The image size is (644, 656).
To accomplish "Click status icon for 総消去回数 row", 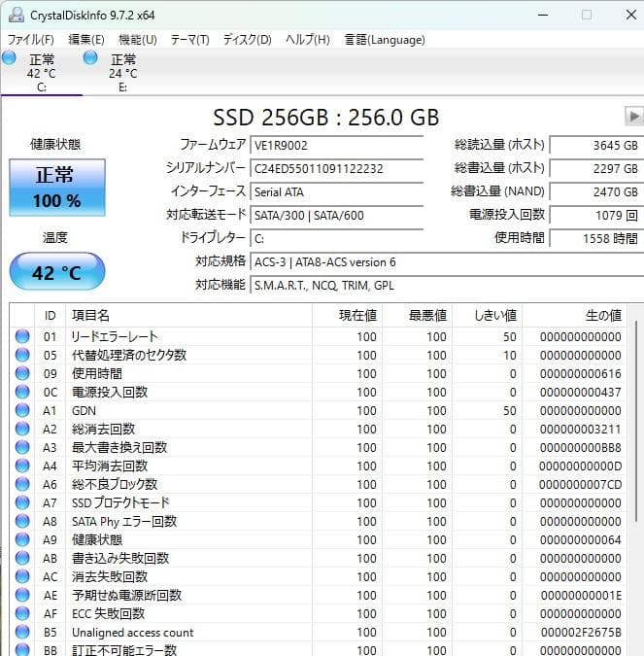I will (22, 429).
